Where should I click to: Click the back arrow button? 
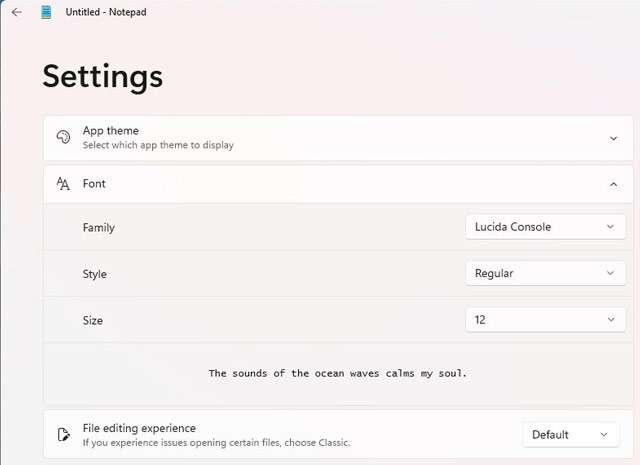pos(16,12)
